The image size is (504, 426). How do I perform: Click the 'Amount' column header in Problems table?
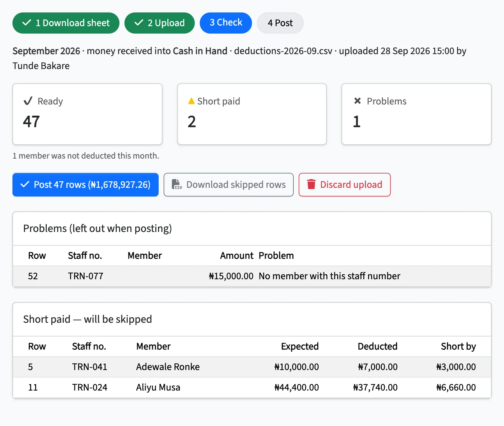237,256
